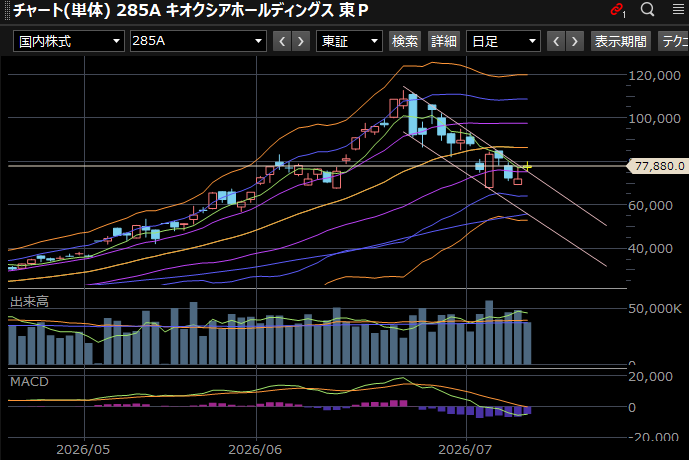This screenshot has width=689, height=460.
Task: Click the MACD panel label
Action: 29,381
